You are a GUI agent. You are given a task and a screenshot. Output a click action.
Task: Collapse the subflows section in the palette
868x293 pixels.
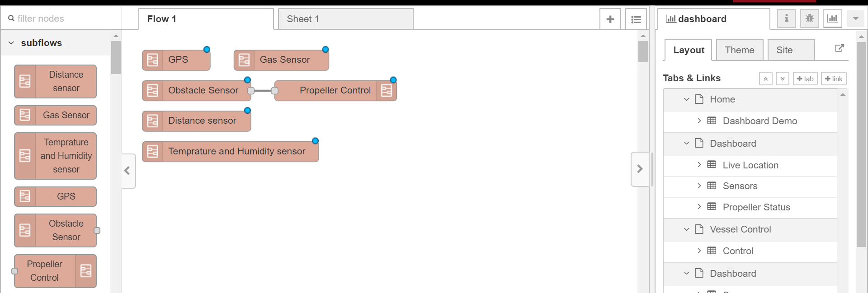point(11,42)
